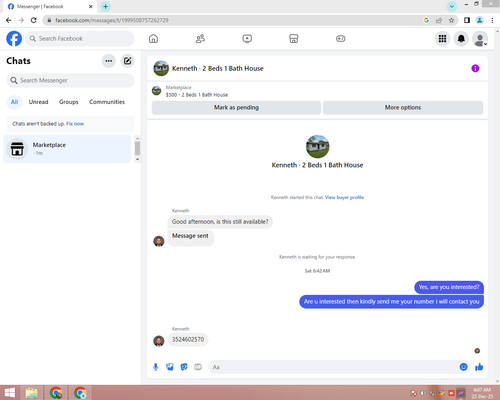This screenshot has height=400, width=500.
Task: Select the Groups chats filter
Action: [69, 102]
